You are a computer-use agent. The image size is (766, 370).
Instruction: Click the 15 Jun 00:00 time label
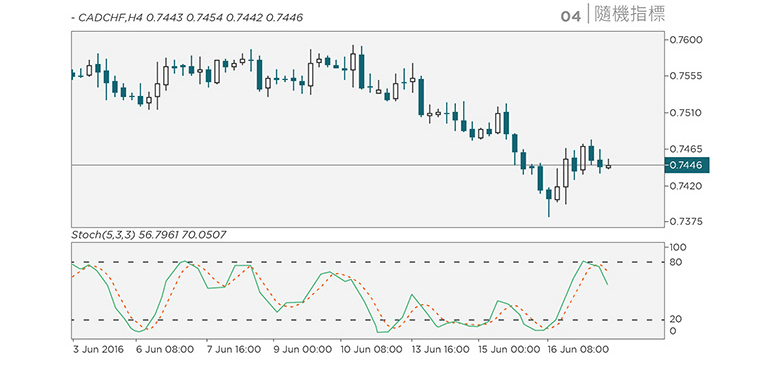[x=509, y=349]
